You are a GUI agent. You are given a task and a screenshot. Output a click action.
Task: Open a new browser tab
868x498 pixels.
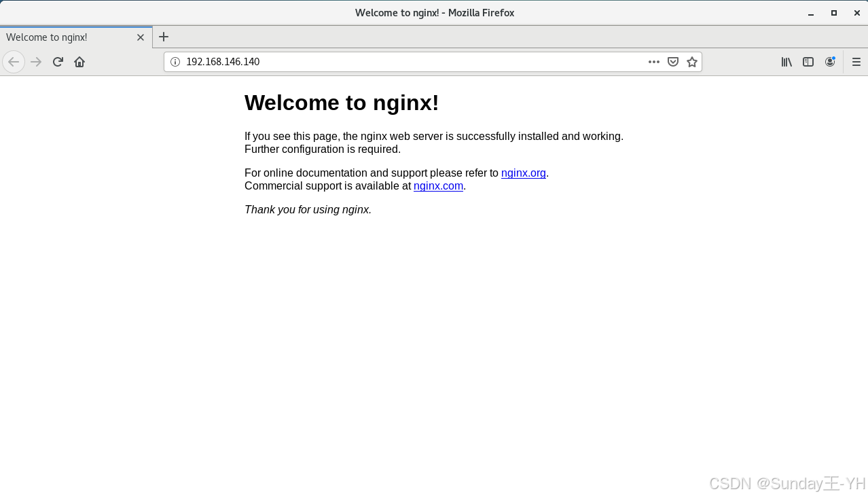click(x=163, y=37)
